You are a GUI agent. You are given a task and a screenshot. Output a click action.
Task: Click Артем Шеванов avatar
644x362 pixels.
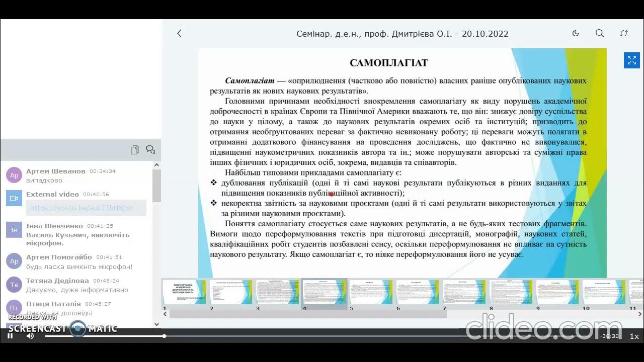point(14,175)
